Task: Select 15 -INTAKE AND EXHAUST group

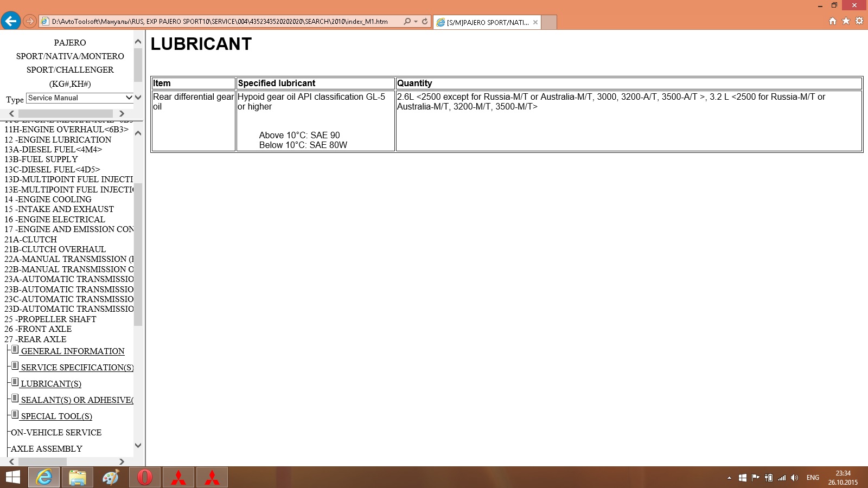Action: pos(59,209)
